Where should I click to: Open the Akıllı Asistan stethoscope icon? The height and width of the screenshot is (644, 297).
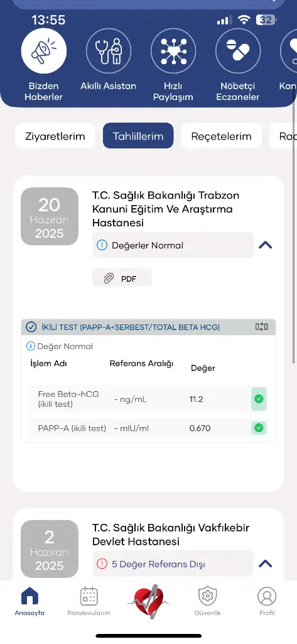108,51
